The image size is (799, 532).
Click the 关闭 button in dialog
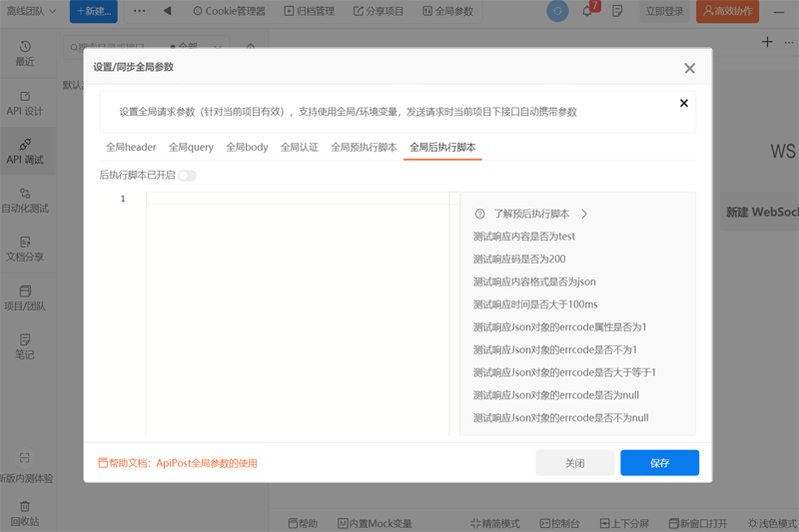(574, 463)
